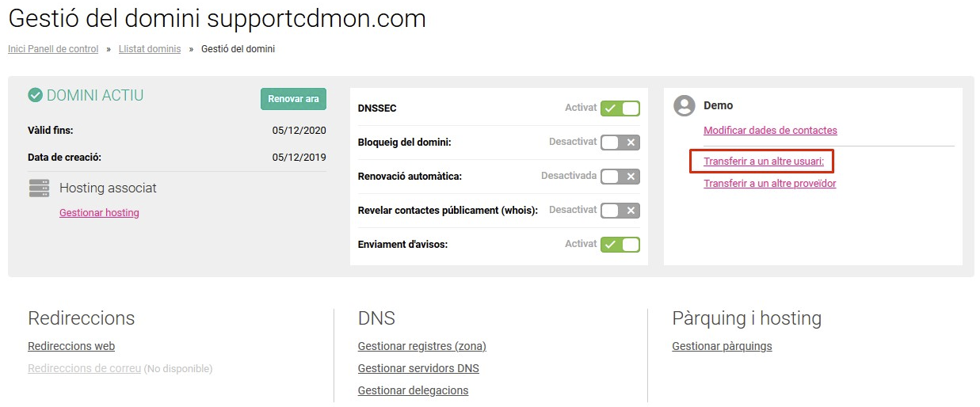Open Gestionar registres (zona) link
This screenshot has height=407, width=980.
[x=422, y=346]
